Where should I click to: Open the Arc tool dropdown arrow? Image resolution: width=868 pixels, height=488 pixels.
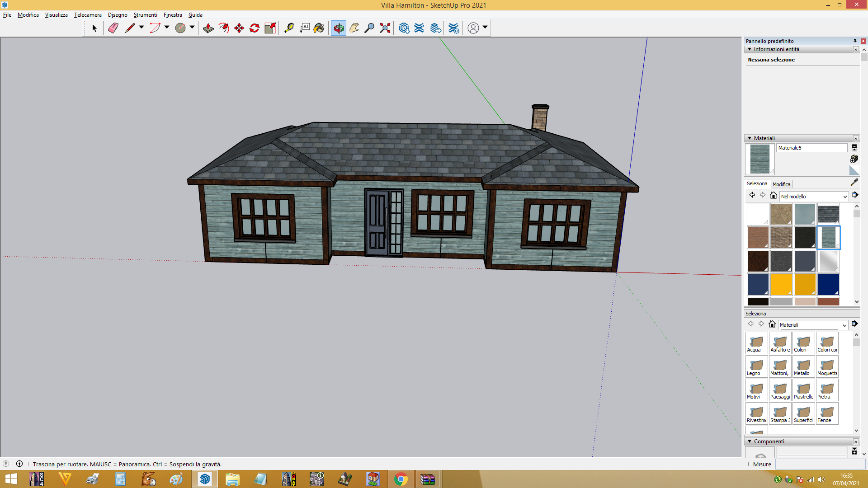(x=167, y=28)
